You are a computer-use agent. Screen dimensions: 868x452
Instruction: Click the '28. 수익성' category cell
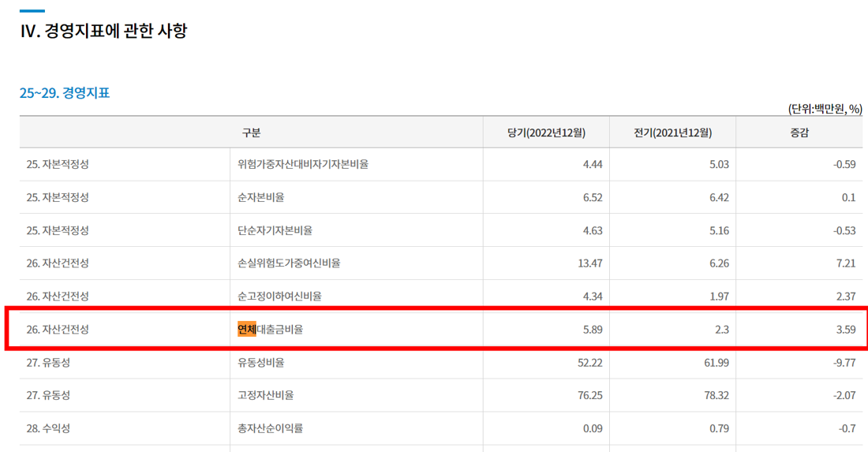[x=48, y=429]
